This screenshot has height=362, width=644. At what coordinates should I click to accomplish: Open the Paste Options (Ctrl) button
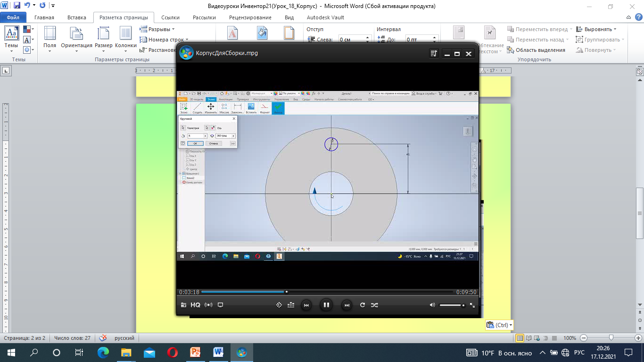point(499,325)
